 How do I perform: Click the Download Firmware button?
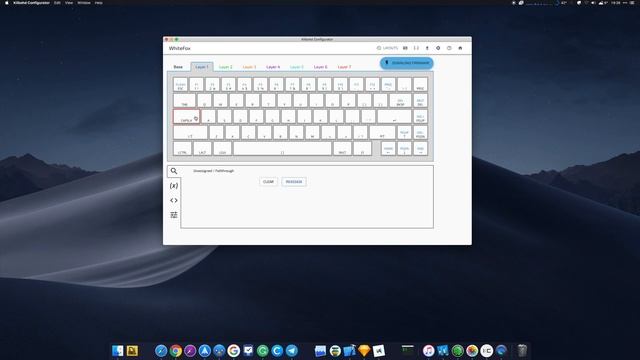click(x=407, y=63)
